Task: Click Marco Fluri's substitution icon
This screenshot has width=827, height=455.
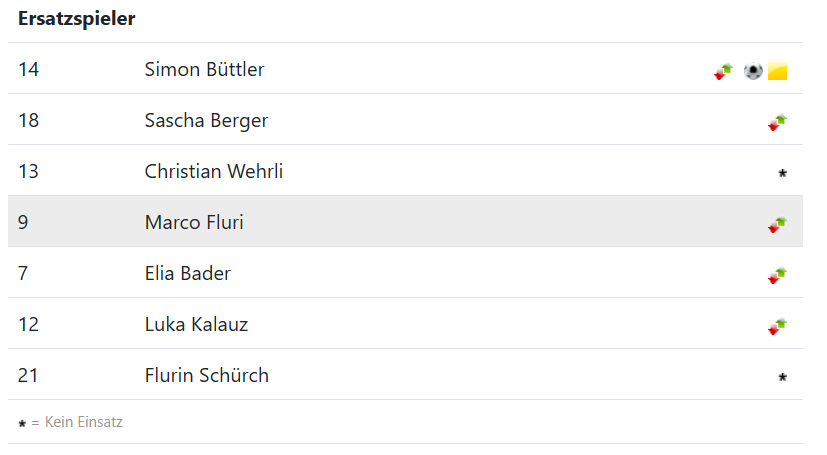Action: [x=777, y=224]
